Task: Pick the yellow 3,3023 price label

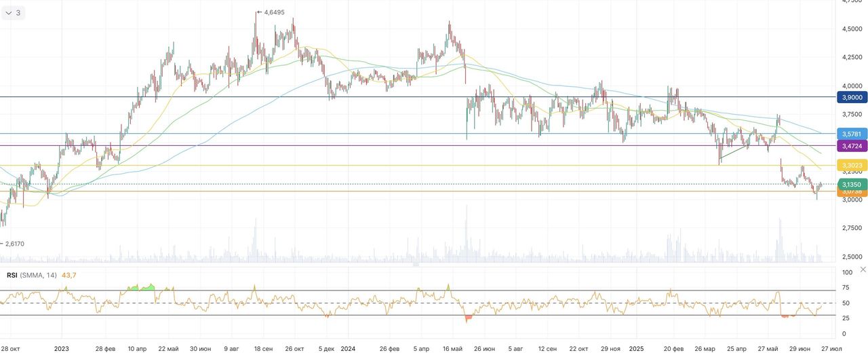Action: pos(852,166)
